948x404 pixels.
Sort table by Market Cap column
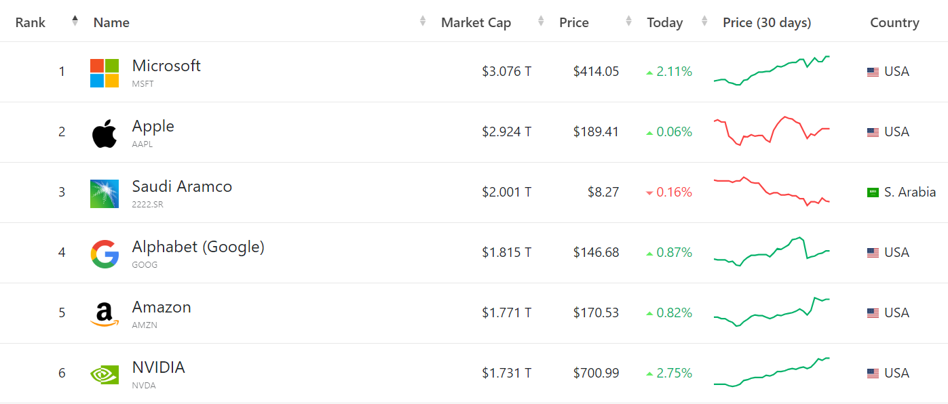[x=476, y=22]
